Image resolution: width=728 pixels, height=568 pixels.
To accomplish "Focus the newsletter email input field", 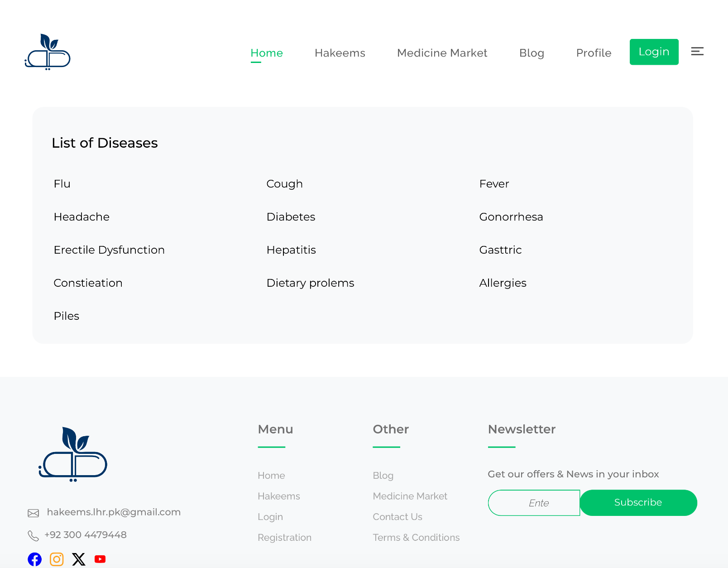I will (x=534, y=503).
